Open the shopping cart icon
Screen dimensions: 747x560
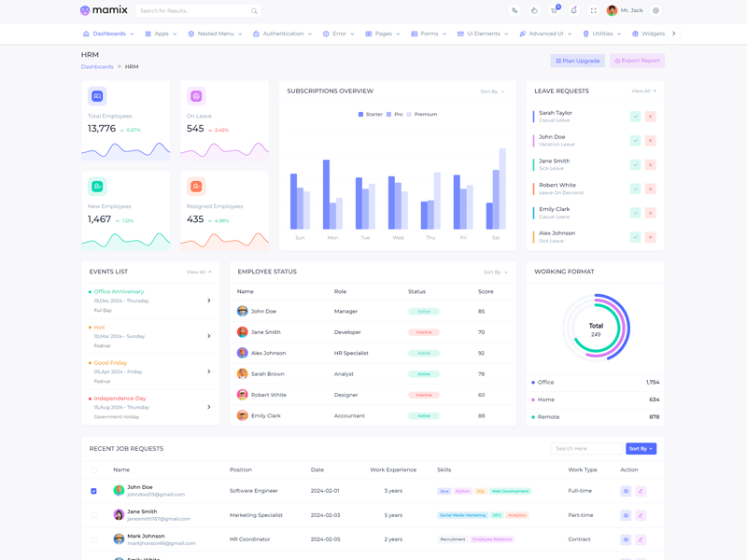(x=554, y=11)
